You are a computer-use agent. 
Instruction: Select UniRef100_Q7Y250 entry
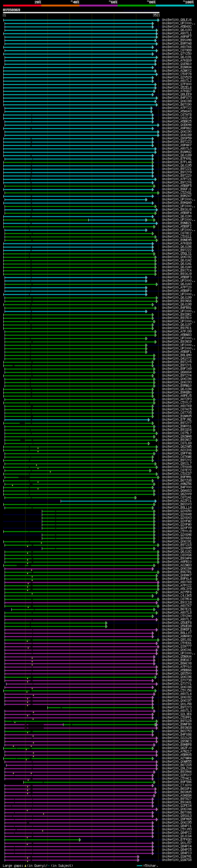tap(177, 54)
